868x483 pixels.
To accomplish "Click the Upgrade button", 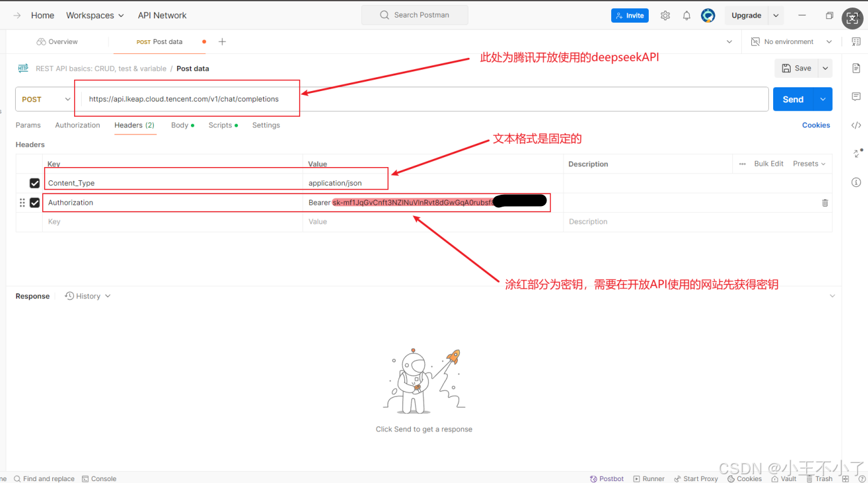I will [746, 16].
